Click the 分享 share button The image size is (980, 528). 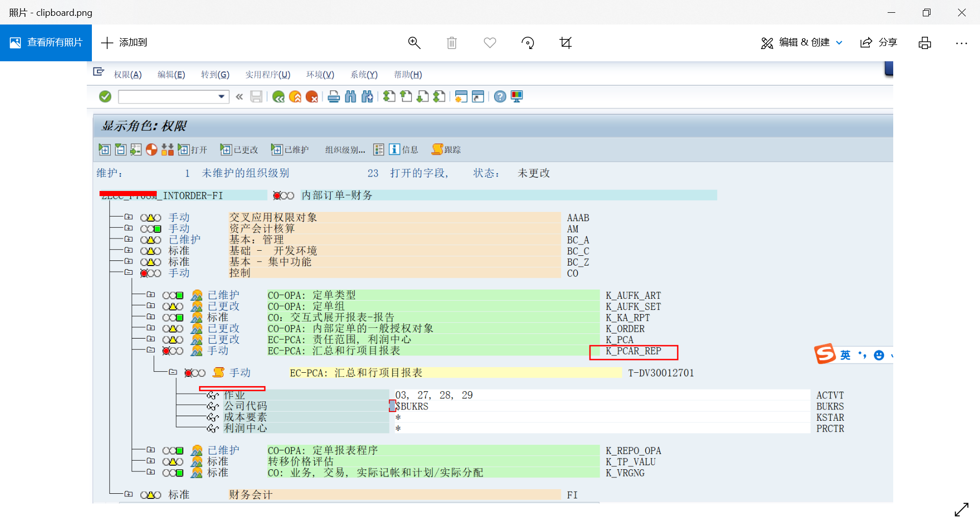tap(879, 43)
